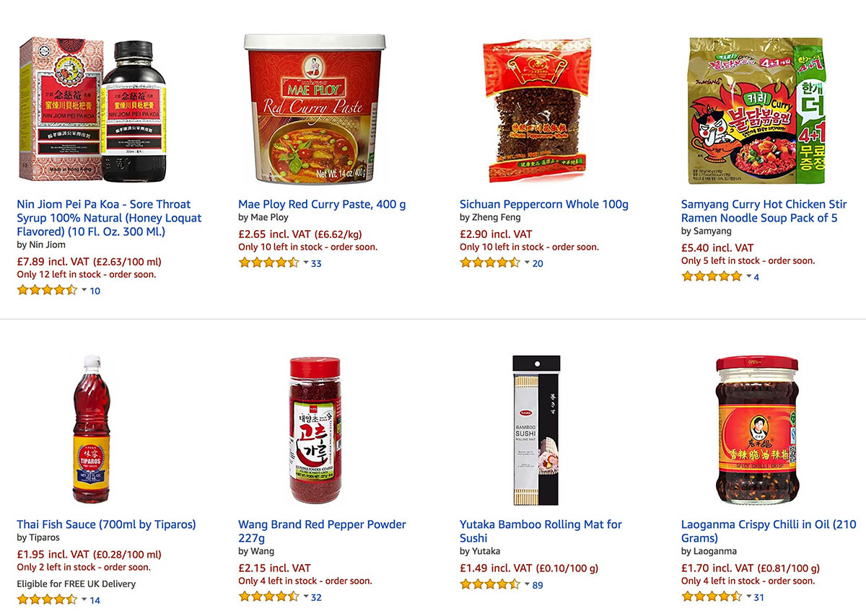Open the Sichuan Peppercorn bag image
Image resolution: width=866 pixels, height=616 pixels.
[535, 110]
